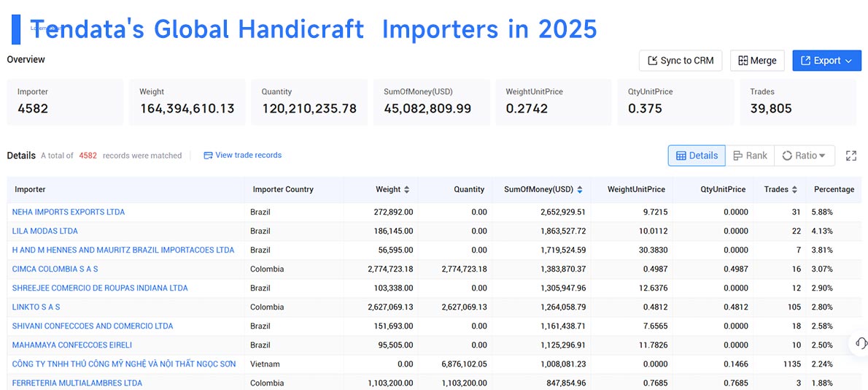Click the Merge button

pos(757,61)
